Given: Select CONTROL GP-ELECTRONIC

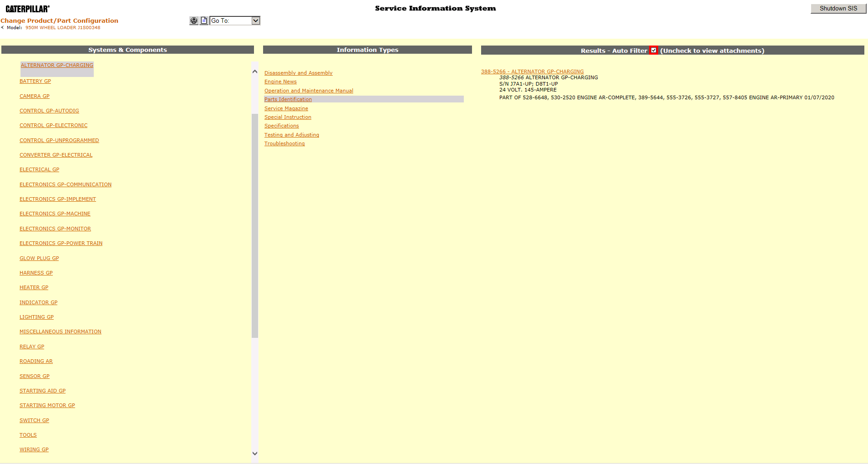Looking at the screenshot, I should [53, 125].
